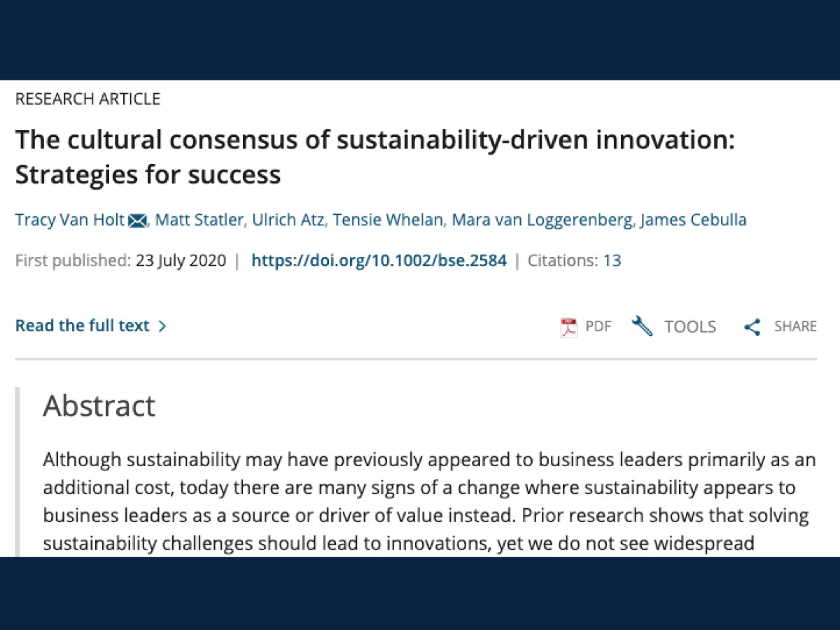Click the wrench Tools icon
Image resolution: width=840 pixels, height=630 pixels.
(x=642, y=326)
